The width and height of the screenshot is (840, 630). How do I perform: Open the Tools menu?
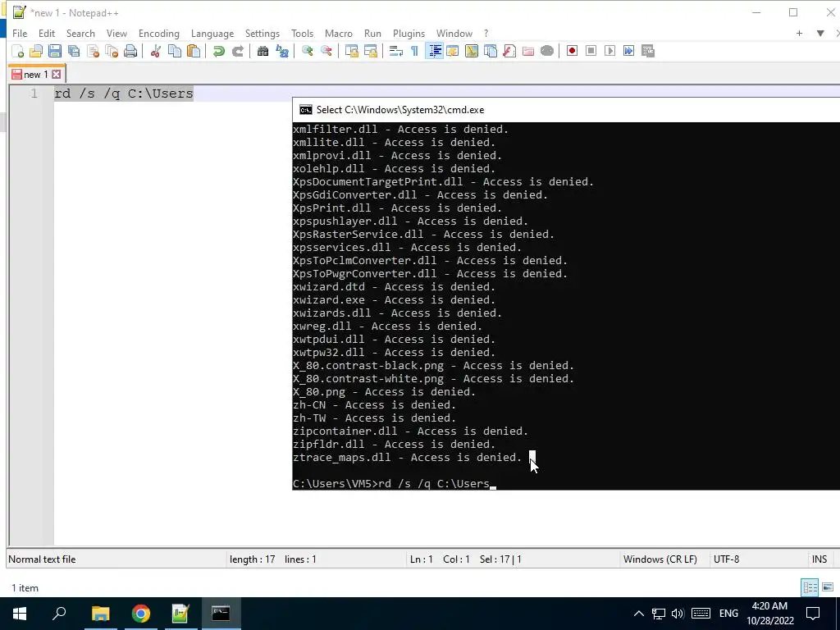click(302, 33)
